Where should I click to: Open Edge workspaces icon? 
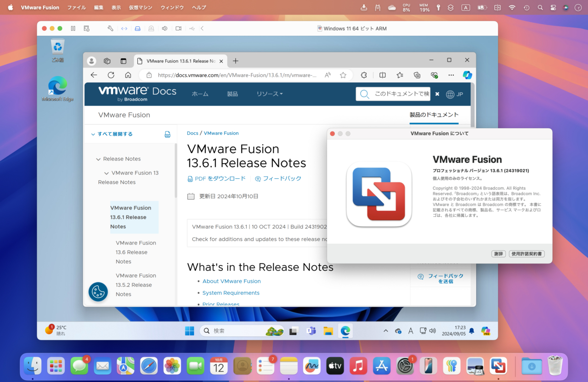[107, 61]
